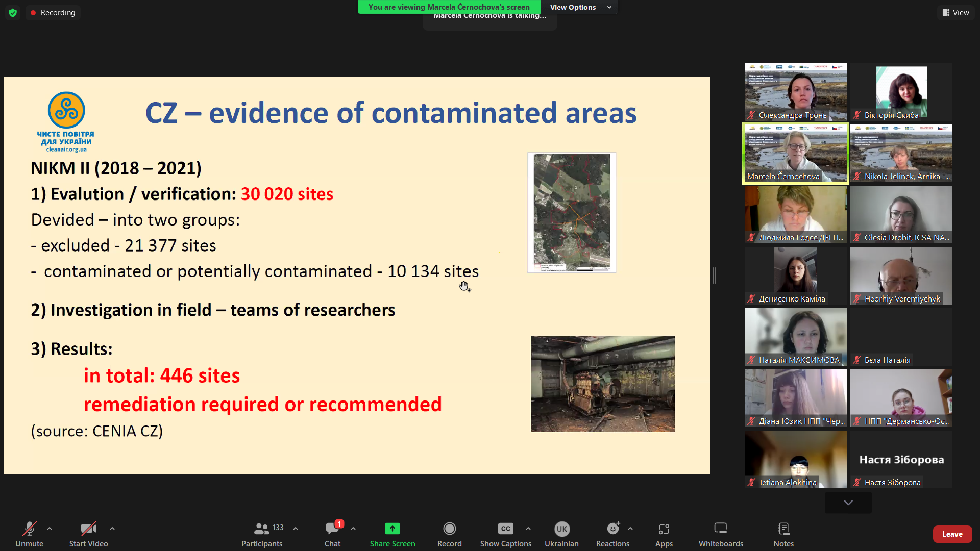
Task: Open the Participants panel icon
Action: tap(262, 529)
